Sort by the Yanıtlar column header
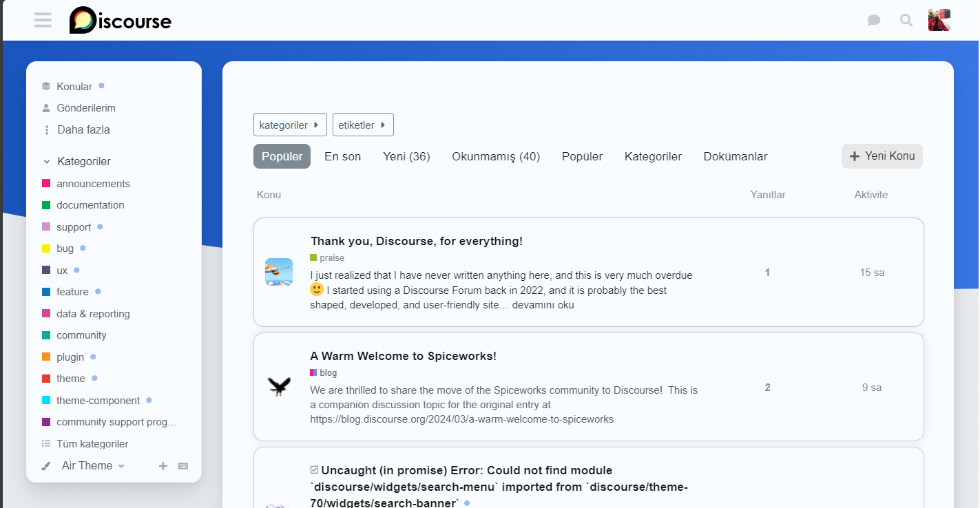Screen dimensions: 980x508 (768, 195)
